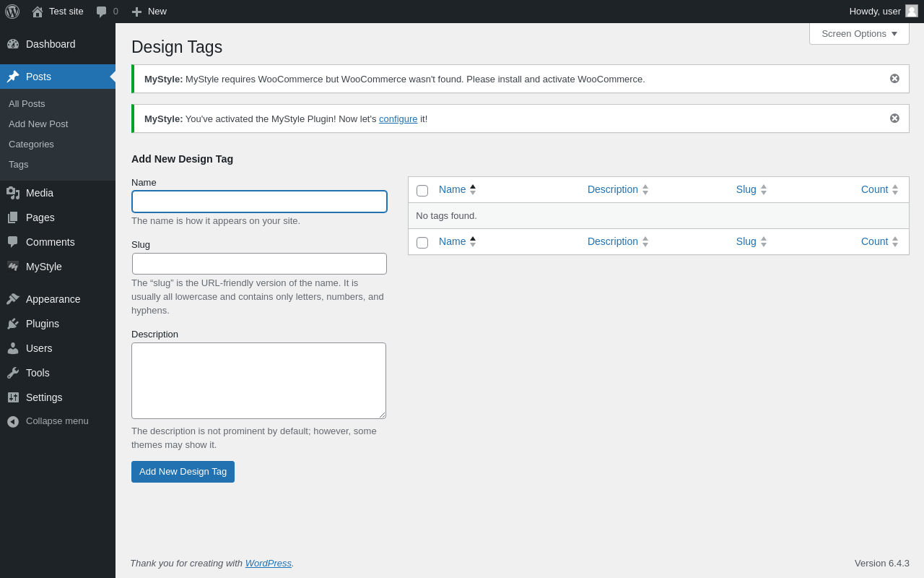Click the Plugins plug icon
The height and width of the screenshot is (578, 924).
13,324
